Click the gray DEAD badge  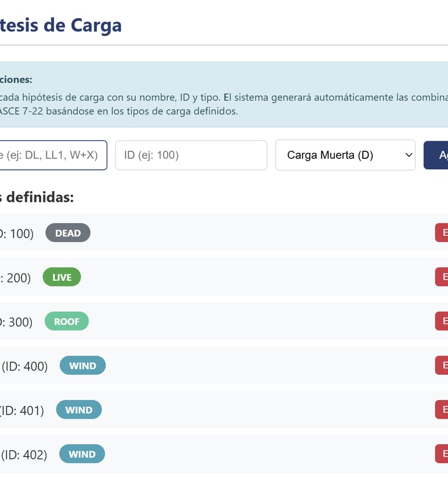point(68,233)
